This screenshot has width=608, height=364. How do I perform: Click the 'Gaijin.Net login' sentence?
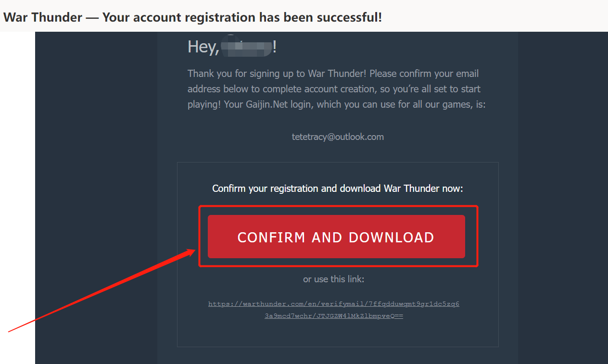pyautogui.click(x=355, y=104)
